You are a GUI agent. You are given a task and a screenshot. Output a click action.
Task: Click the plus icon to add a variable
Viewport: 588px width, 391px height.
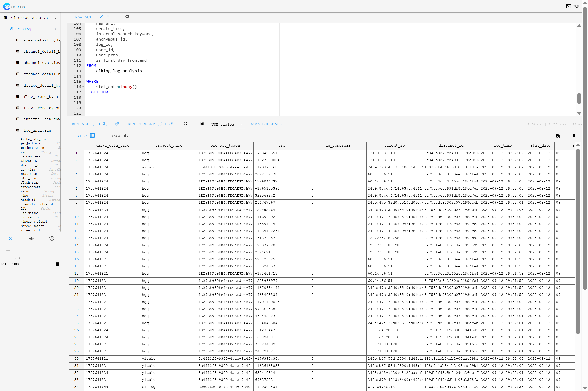coord(8,250)
